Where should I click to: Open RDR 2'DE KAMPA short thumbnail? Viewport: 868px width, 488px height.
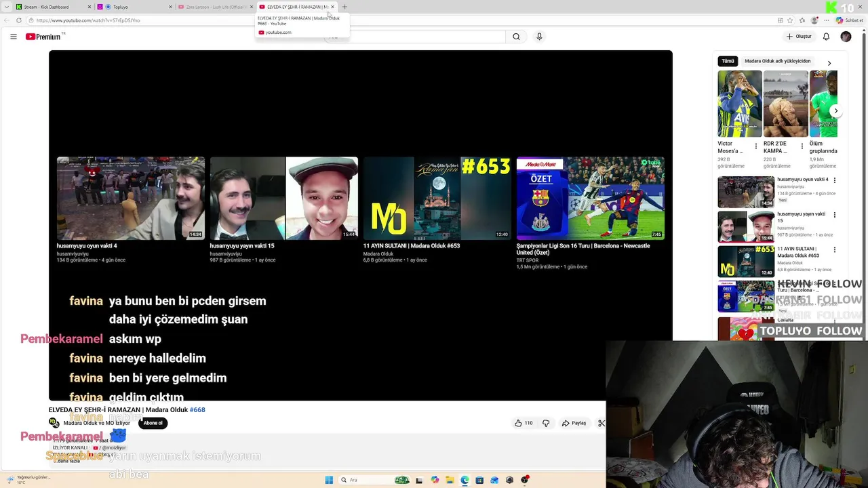coord(785,104)
